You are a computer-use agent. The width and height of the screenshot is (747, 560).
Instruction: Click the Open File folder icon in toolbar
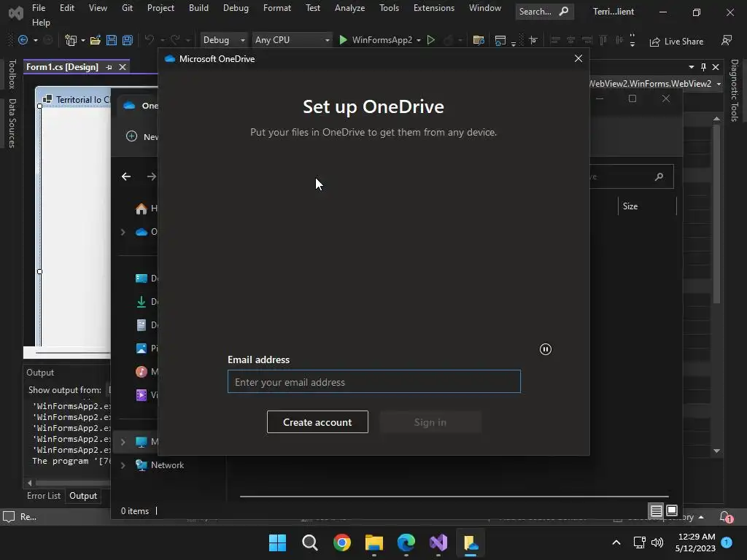point(96,41)
